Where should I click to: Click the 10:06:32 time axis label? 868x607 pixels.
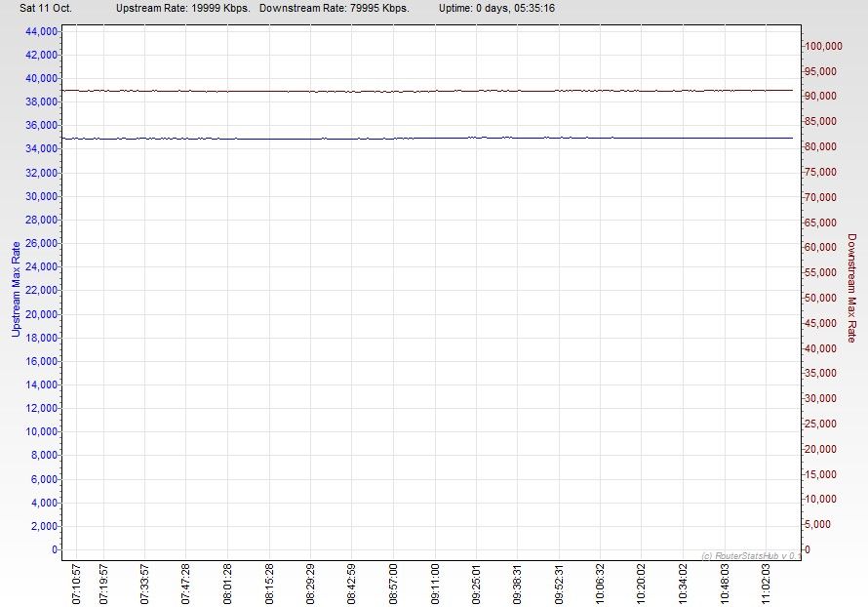(600, 584)
